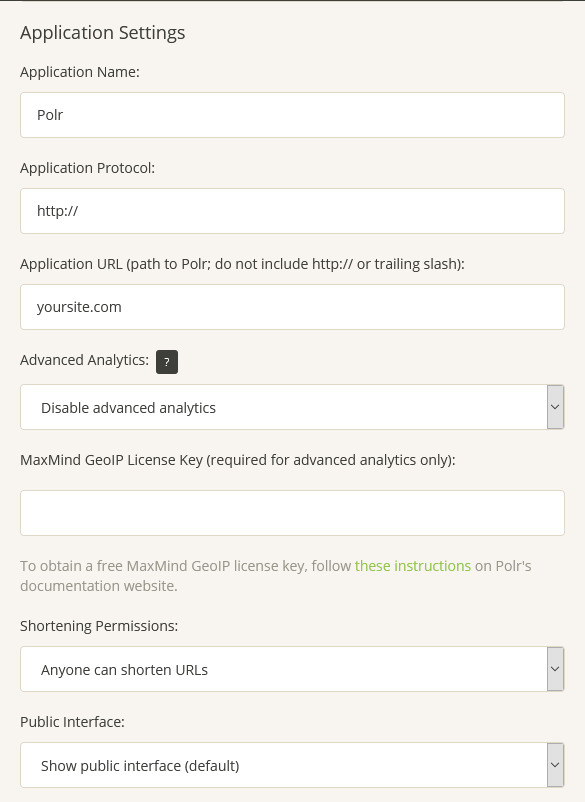Screen dimensions: 585x802
Task: Click the 'Application Settings' heading
Action: [103, 32]
